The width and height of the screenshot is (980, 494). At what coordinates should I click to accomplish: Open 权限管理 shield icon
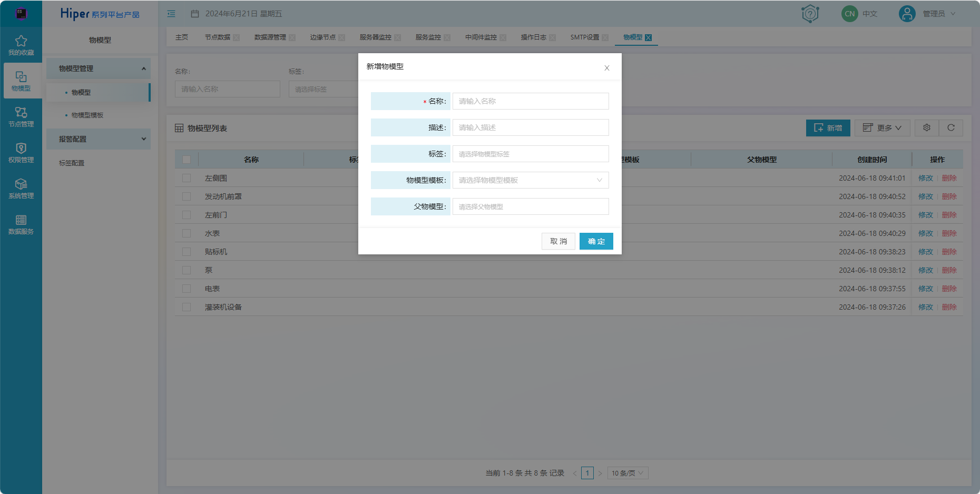point(21,148)
